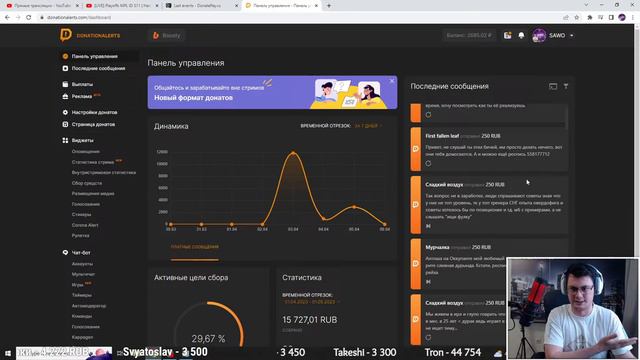Click the chart peak point at 03.04

click(x=293, y=153)
